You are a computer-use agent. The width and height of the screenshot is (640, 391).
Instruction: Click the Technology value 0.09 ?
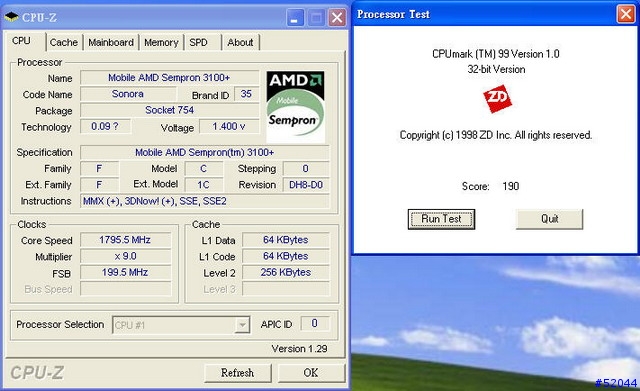(x=105, y=127)
